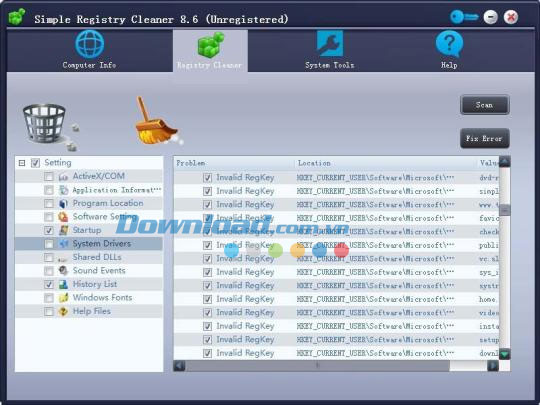The image size is (540, 405).
Task: Sort by the Location column header
Action: [386, 163]
